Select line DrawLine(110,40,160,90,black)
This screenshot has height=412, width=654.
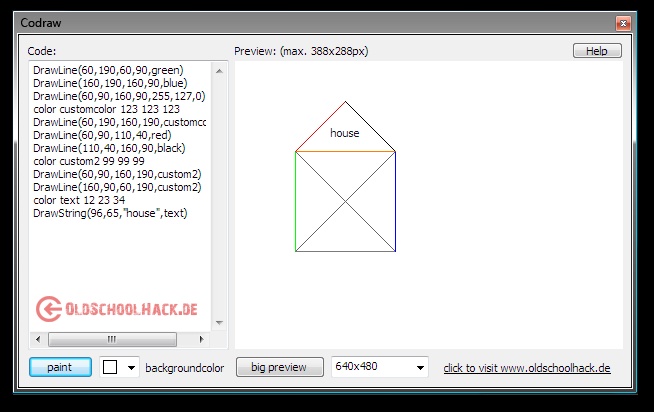(109, 148)
